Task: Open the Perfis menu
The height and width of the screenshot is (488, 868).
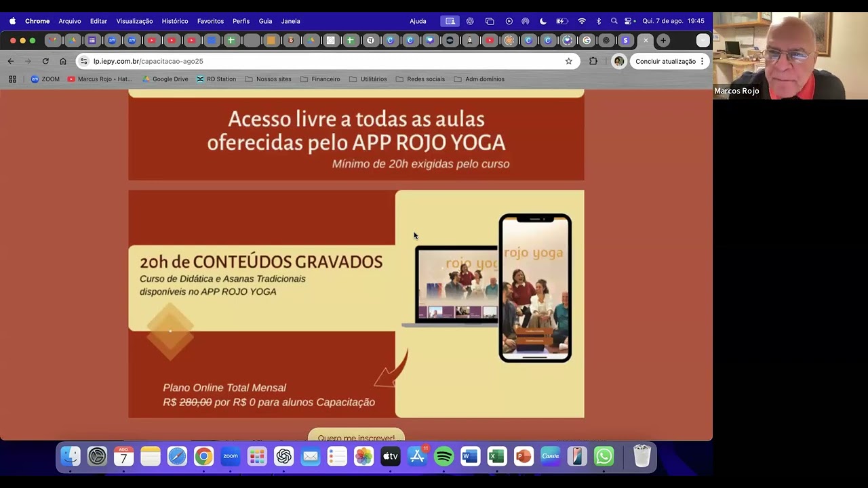Action: click(241, 21)
